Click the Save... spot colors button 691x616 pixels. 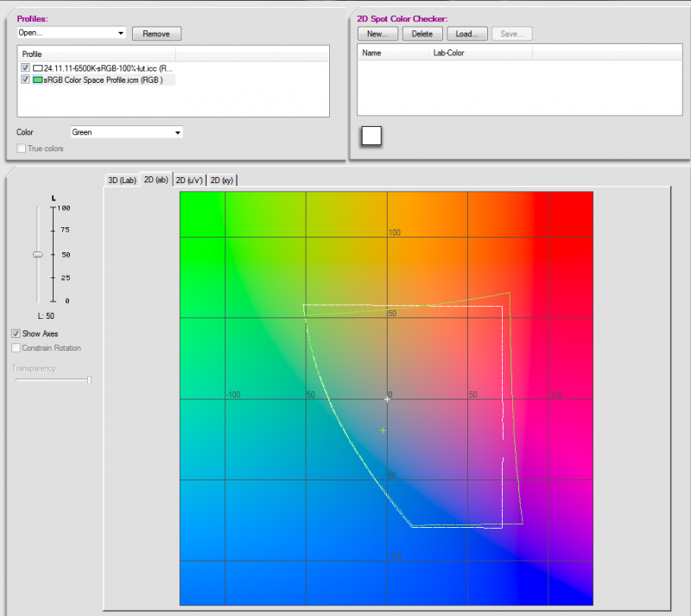(512, 34)
